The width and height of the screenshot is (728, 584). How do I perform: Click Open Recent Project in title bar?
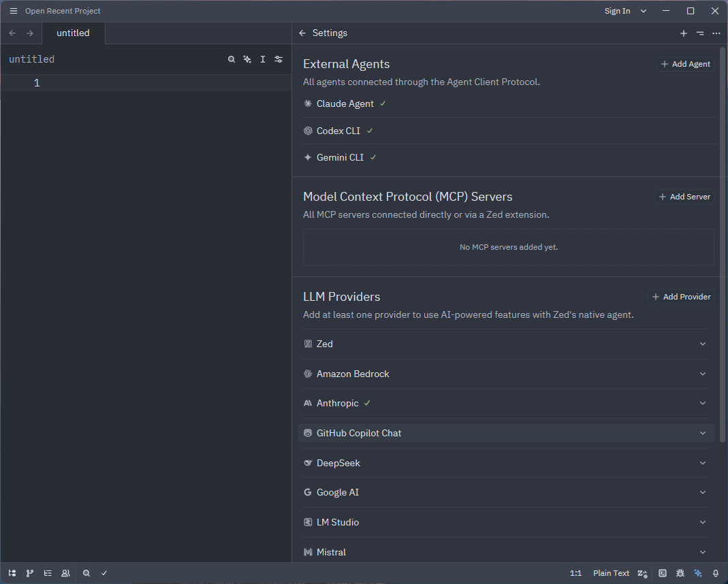[63, 11]
